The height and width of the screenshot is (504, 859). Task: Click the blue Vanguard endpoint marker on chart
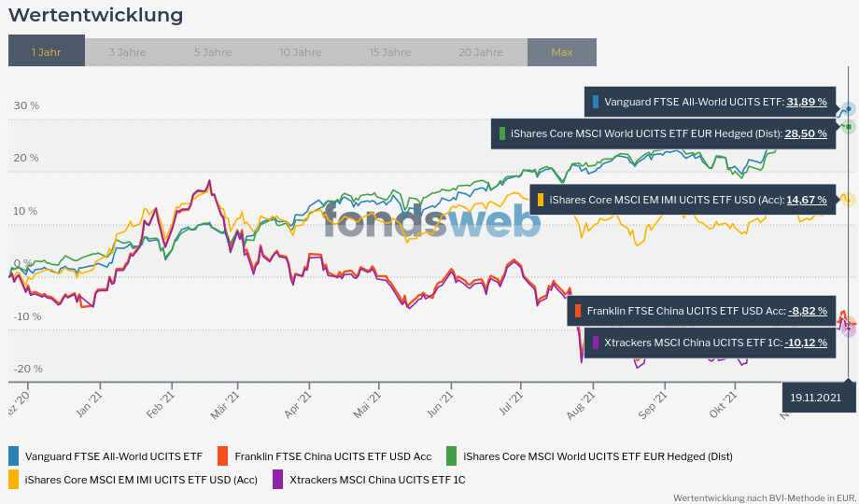click(848, 109)
